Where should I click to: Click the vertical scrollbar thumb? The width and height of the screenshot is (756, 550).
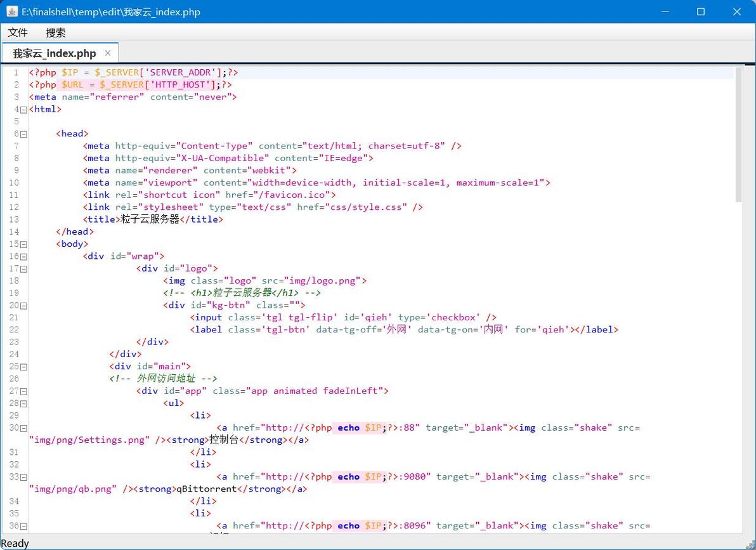coord(739,134)
